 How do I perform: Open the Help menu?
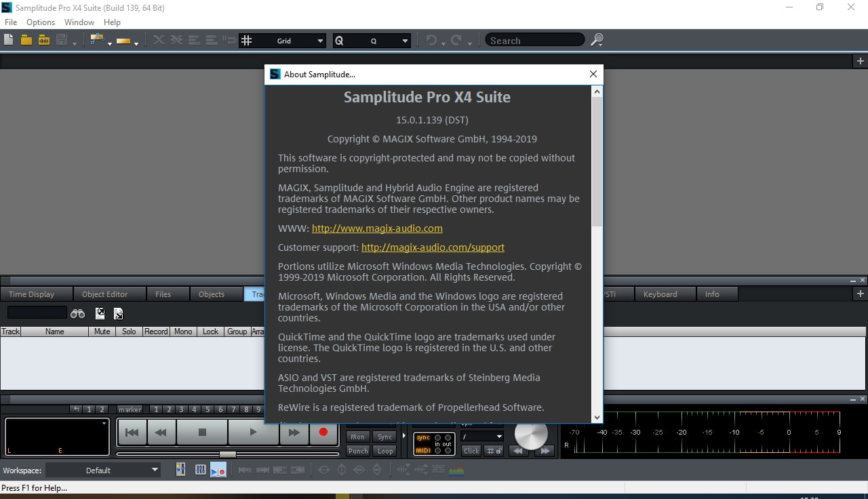coord(112,22)
